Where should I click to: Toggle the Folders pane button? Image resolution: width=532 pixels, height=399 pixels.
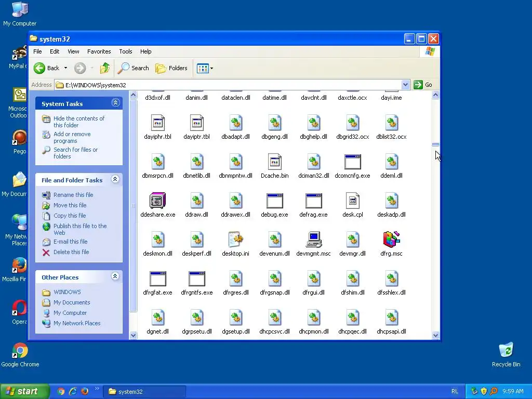tap(171, 68)
